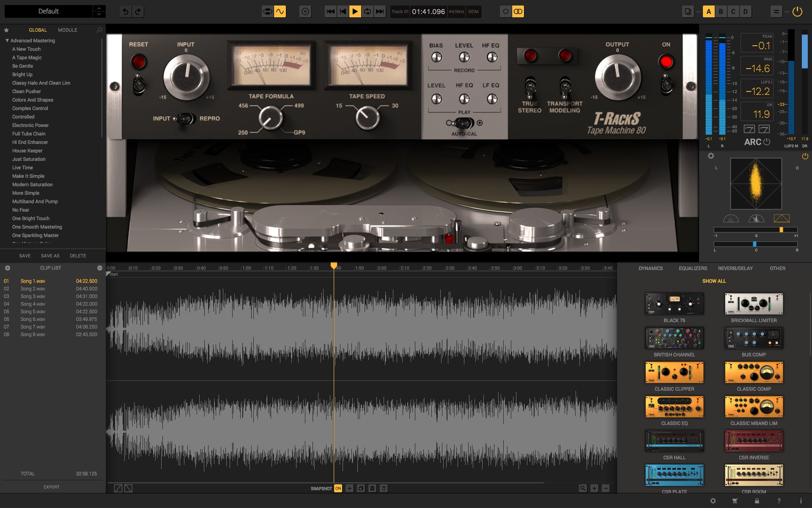
Task: Click the EXPORT button below the clip list
Action: click(51, 487)
